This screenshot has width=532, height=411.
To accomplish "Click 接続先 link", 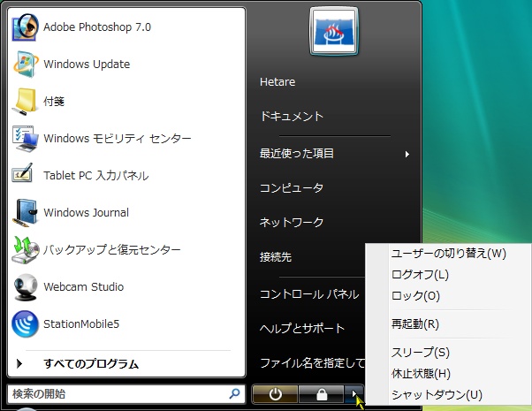I will (x=276, y=256).
